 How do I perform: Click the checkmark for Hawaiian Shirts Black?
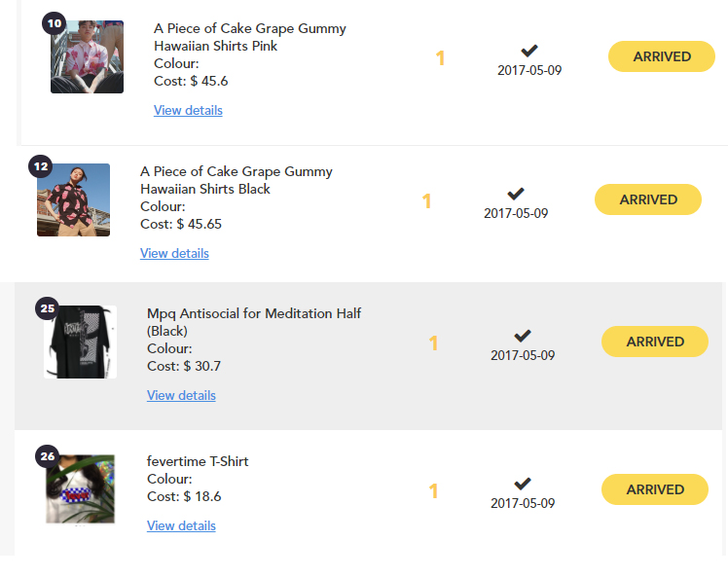point(516,194)
